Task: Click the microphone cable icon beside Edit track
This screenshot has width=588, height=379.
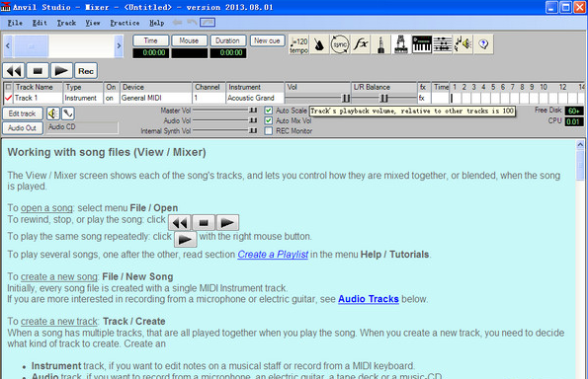Action: pos(68,114)
